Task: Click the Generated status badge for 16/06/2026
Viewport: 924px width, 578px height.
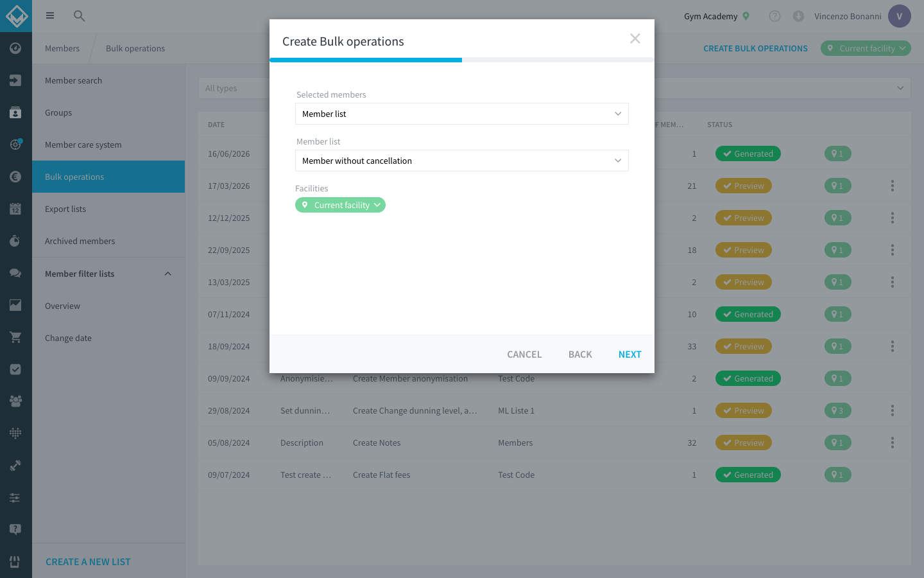Action: click(748, 153)
